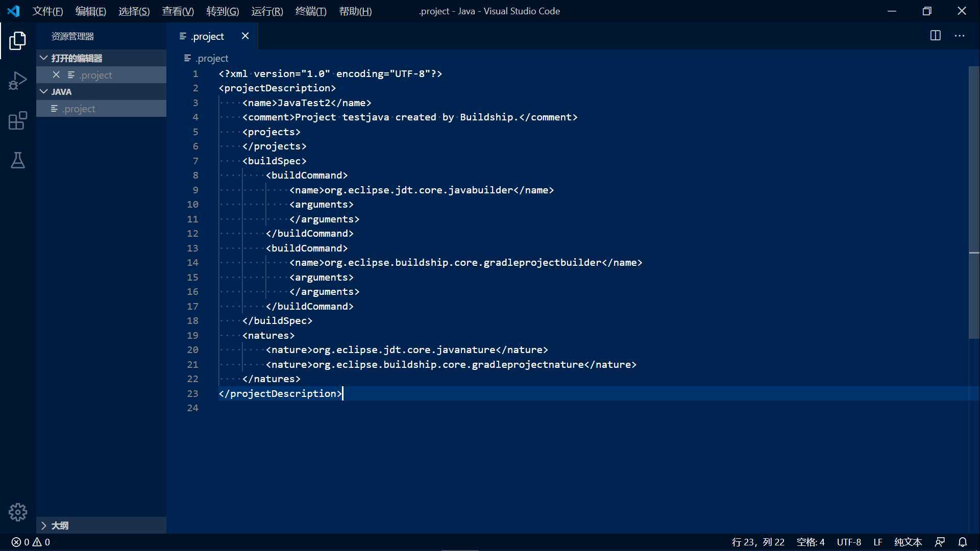
Task: Collapse the open editors section
Action: [101, 58]
